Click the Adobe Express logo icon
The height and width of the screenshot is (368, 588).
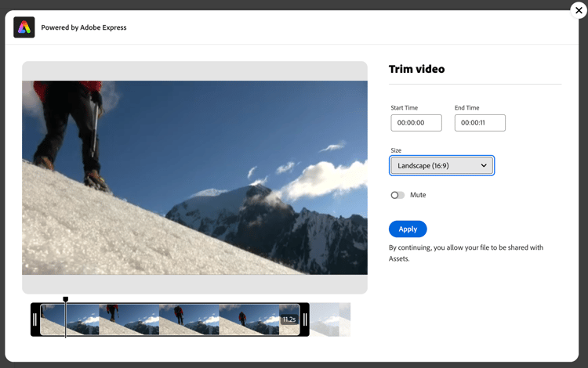click(x=24, y=27)
